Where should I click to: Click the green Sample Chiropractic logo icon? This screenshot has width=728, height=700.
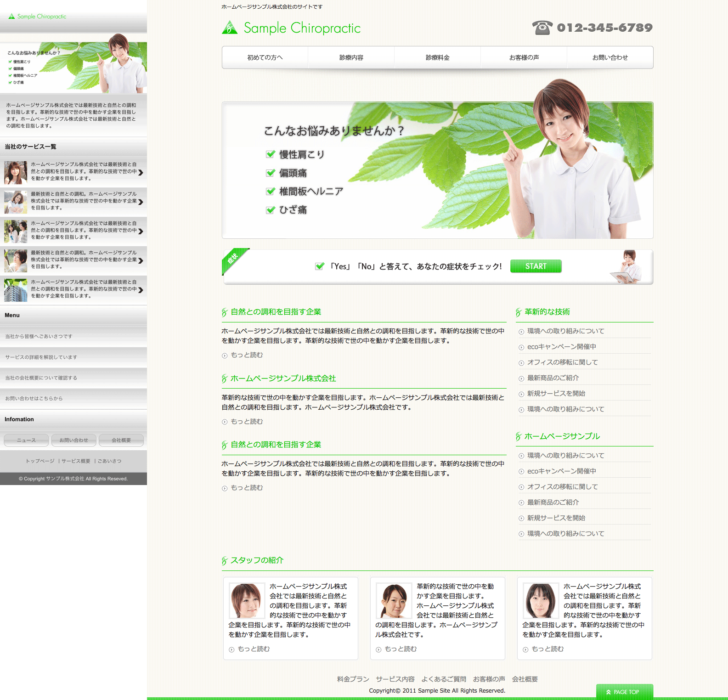[x=230, y=28]
